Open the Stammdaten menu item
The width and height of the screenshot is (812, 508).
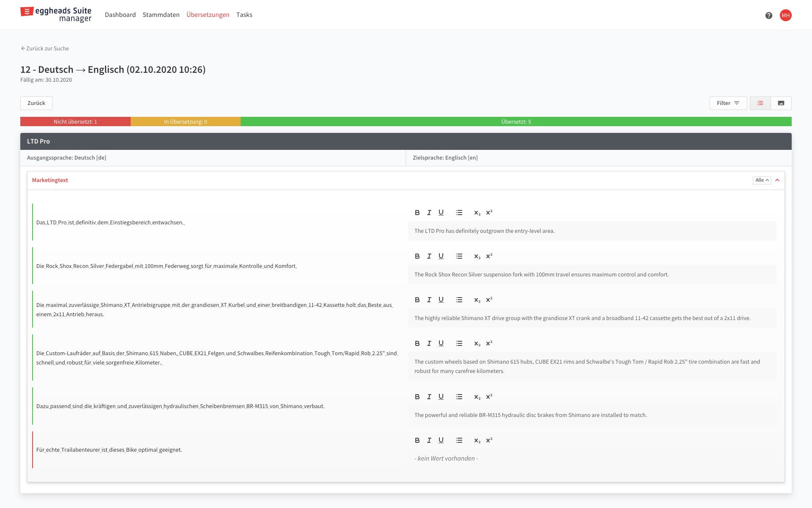pos(161,15)
